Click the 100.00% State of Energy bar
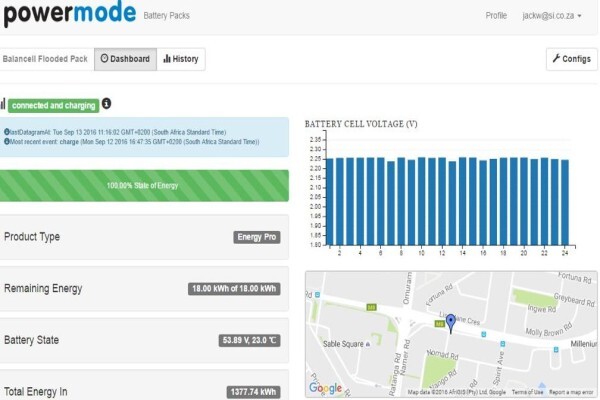Screen dimensions: 600x400 pos(144,186)
